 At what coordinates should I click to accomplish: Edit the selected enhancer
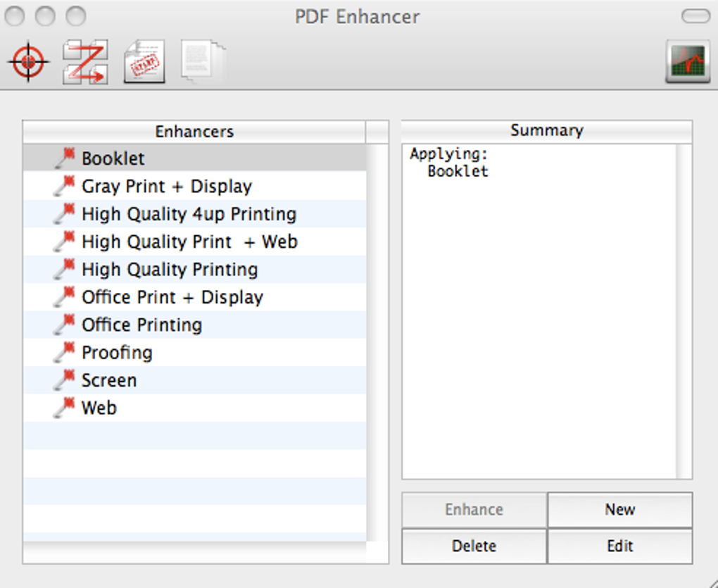[620, 546]
